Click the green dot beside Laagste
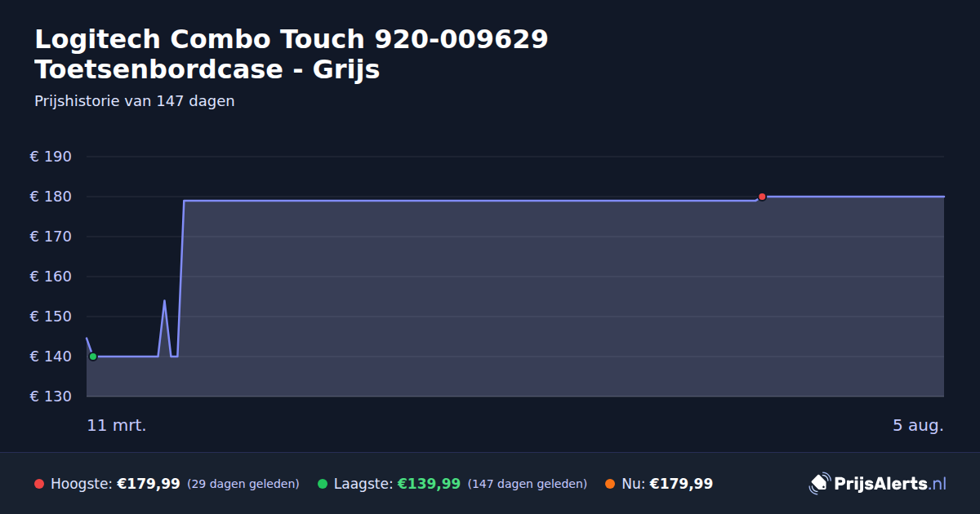The image size is (980, 514). (x=323, y=484)
